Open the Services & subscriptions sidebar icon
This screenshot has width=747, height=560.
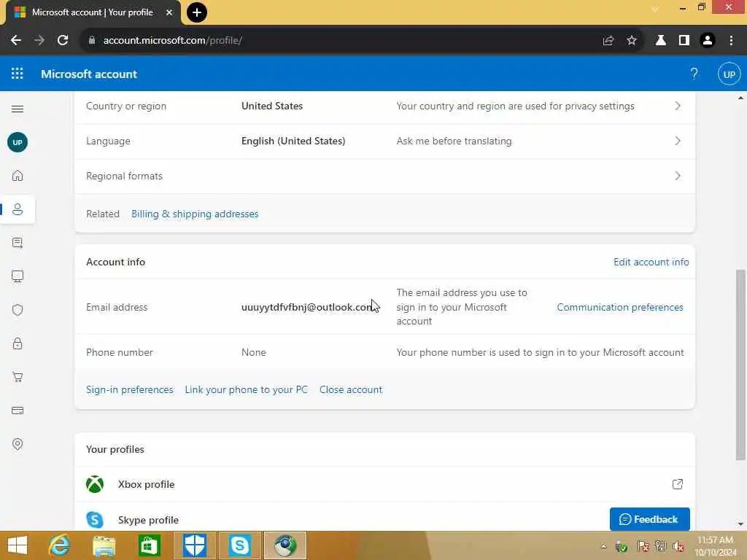18,243
